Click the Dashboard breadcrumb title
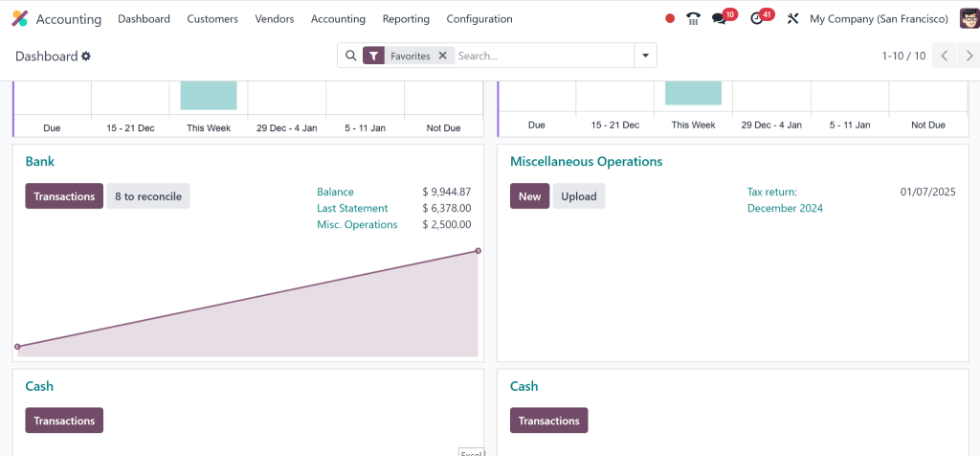Viewport: 980px width, 456px height. pyautogui.click(x=46, y=57)
